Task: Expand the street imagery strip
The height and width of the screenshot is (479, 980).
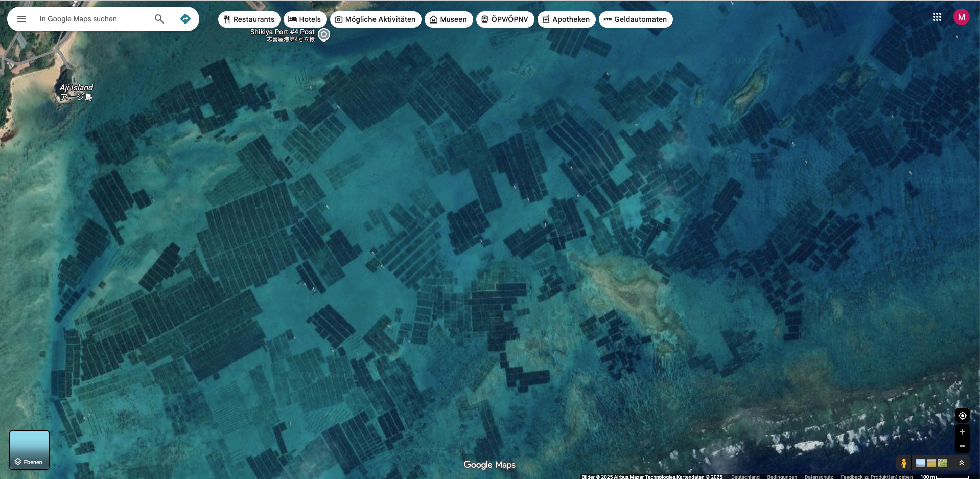Action: coord(961,463)
